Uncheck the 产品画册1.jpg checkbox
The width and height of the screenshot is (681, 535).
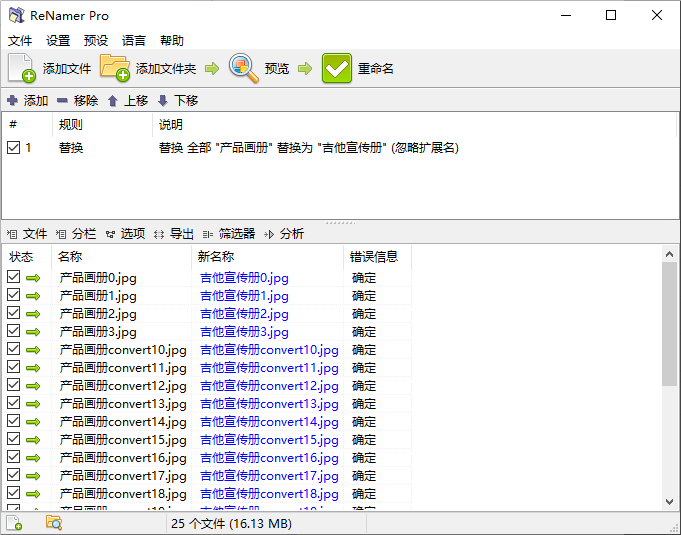13,295
